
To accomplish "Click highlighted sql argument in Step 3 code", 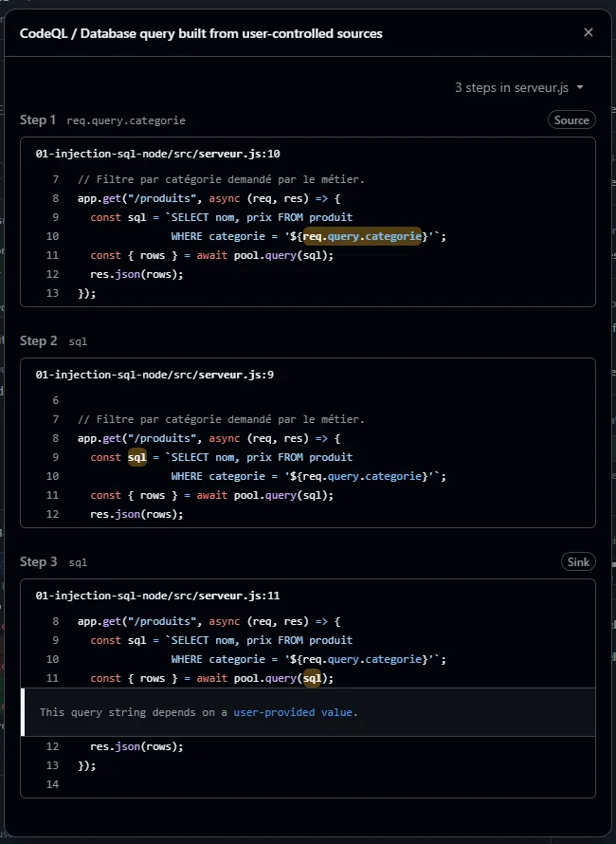I will 312,678.
